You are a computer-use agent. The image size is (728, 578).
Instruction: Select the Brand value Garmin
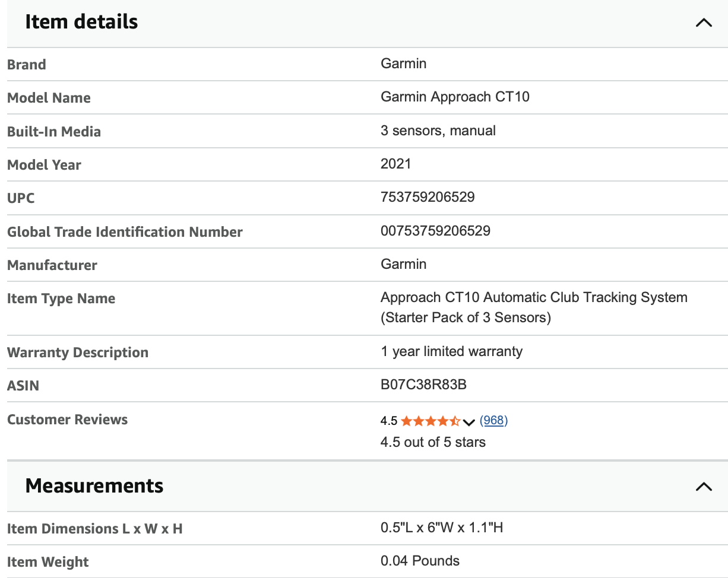click(x=403, y=63)
